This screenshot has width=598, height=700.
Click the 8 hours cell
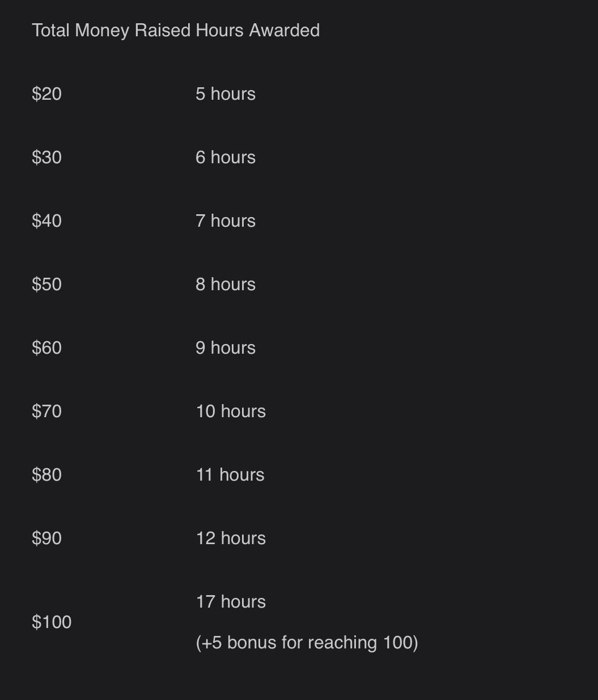pos(226,284)
